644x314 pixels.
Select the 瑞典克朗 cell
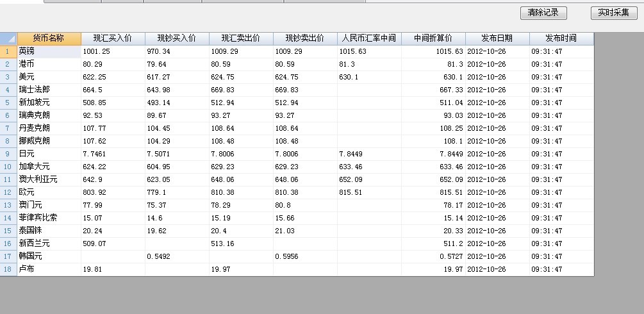[49, 115]
